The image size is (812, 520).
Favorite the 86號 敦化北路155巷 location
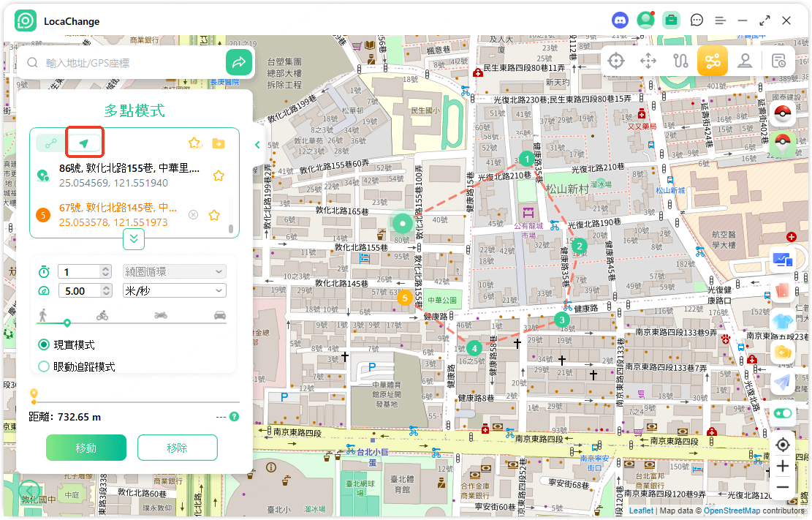[219, 176]
